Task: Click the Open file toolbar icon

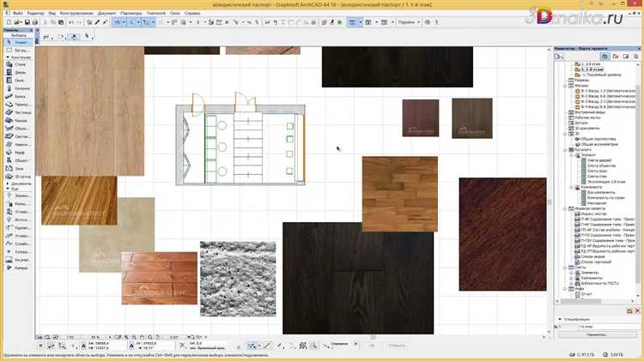Action: (18, 22)
